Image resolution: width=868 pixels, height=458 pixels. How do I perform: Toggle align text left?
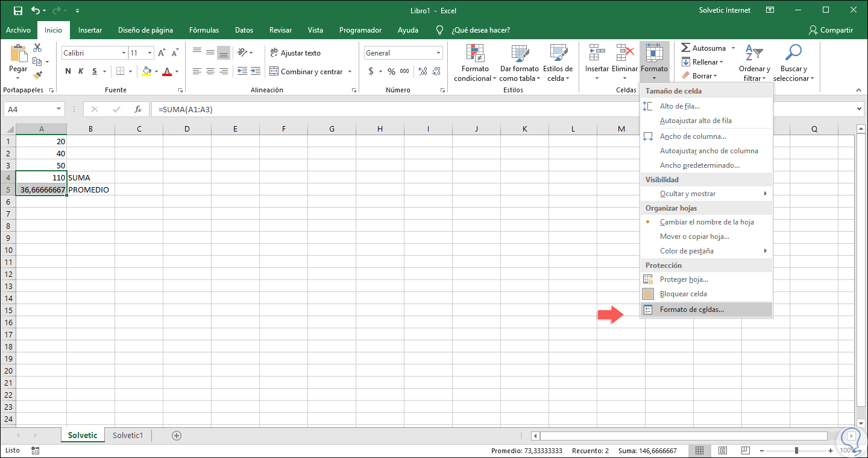[197, 71]
